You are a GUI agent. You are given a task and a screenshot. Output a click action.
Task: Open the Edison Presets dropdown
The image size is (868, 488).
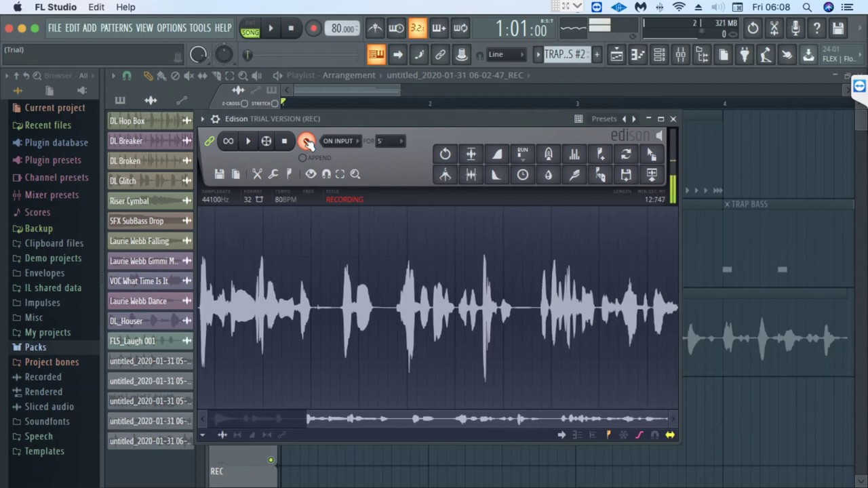click(604, 119)
